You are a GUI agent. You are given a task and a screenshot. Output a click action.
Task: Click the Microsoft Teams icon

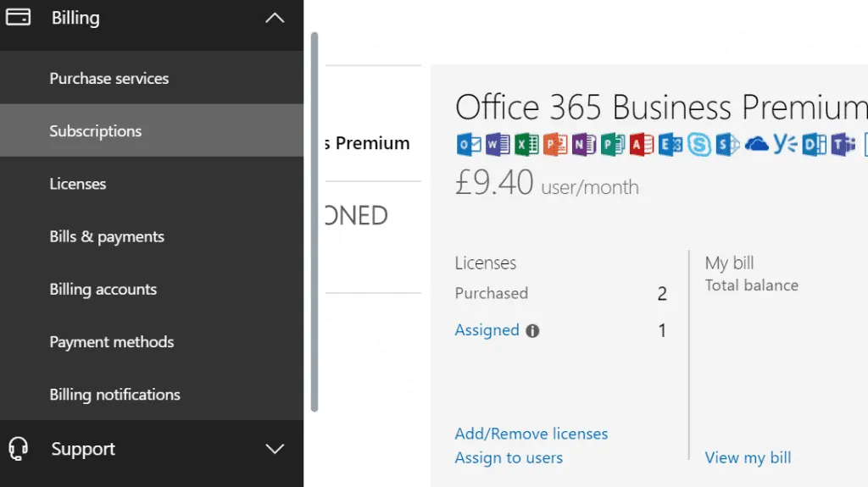(x=843, y=145)
